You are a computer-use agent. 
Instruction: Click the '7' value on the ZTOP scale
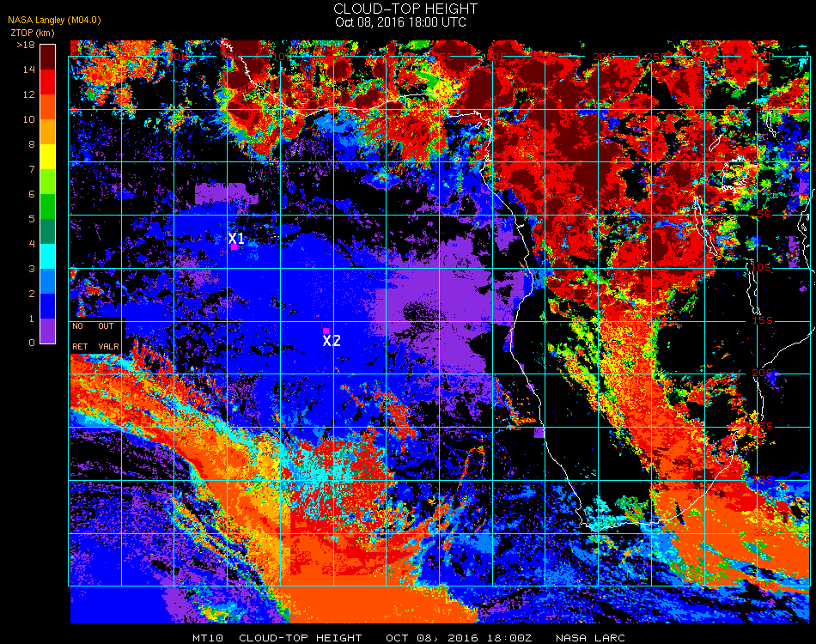pos(32,169)
